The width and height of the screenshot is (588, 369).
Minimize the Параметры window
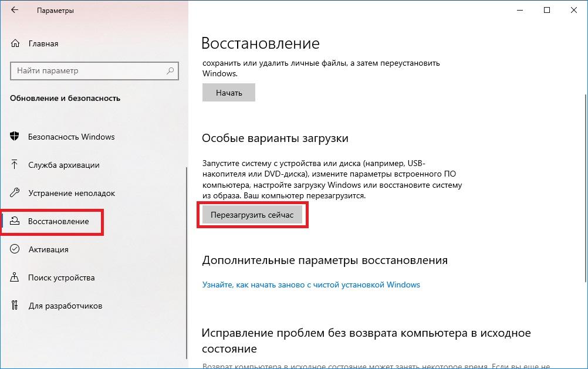(x=520, y=10)
